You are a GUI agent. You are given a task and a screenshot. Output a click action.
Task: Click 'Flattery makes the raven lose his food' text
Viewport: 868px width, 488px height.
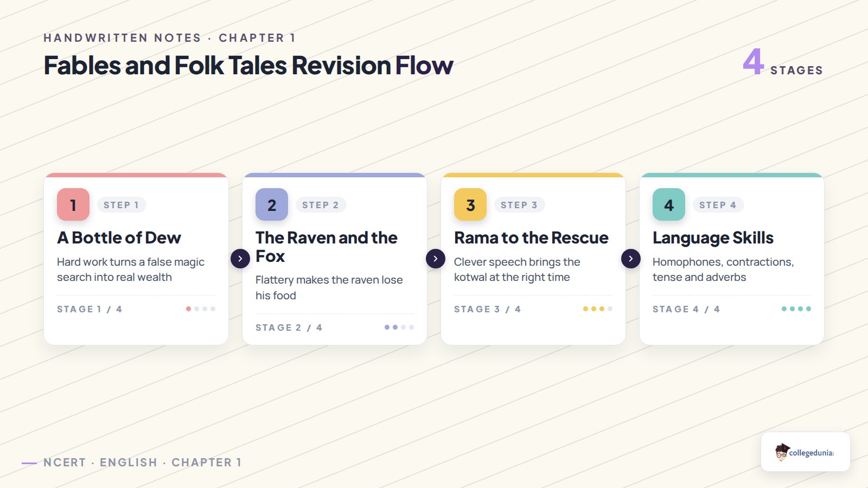click(x=329, y=287)
